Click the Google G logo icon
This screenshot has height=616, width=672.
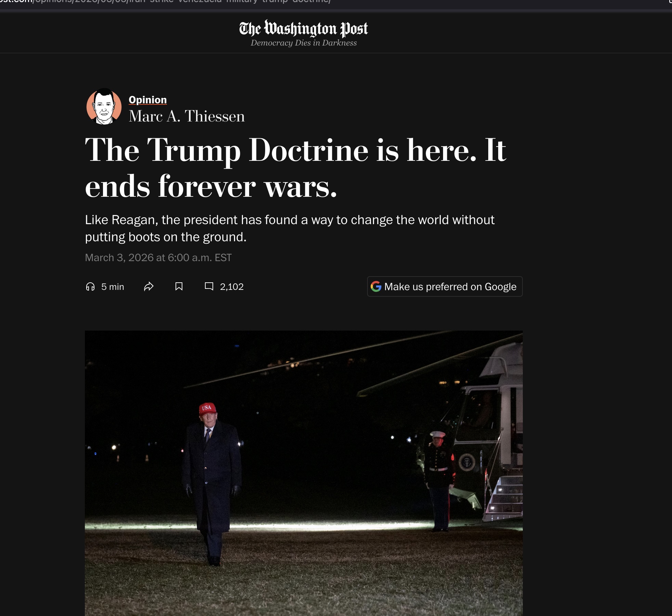coord(376,286)
